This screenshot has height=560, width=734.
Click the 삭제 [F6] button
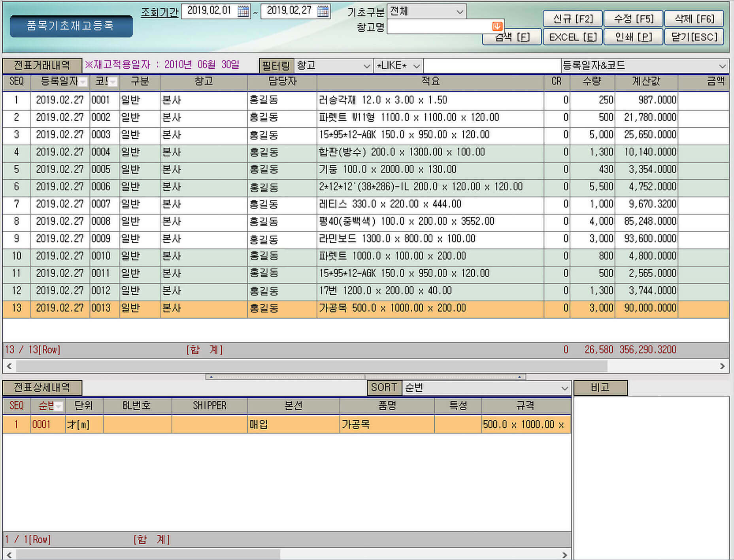pyautogui.click(x=694, y=19)
